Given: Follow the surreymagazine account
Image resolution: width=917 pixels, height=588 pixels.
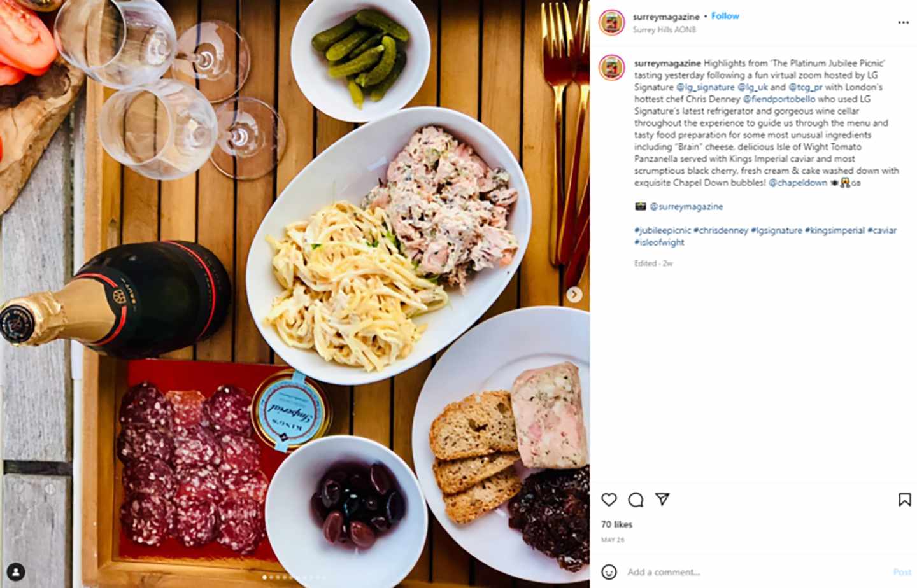Looking at the screenshot, I should tap(725, 16).
